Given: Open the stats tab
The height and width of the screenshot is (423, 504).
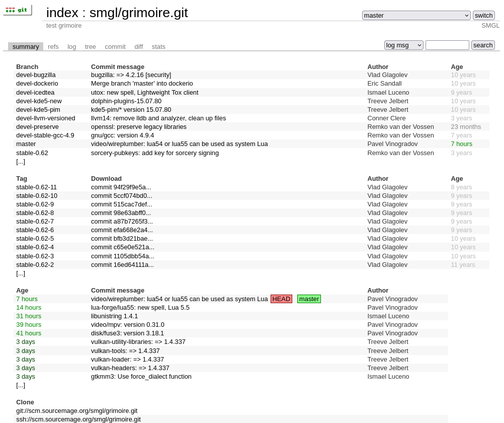Looking at the screenshot, I should click(158, 47).
